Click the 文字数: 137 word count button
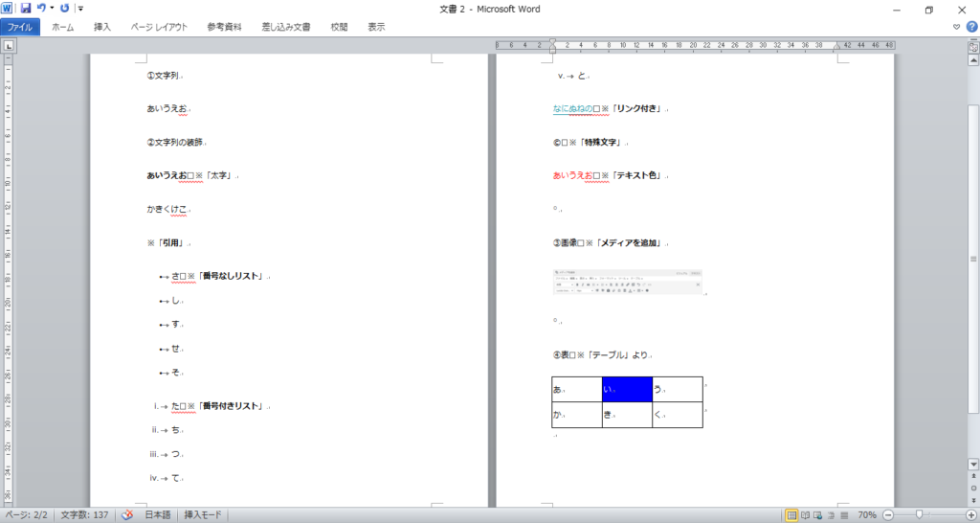Viewport: 980px width, 523px height. [83, 515]
